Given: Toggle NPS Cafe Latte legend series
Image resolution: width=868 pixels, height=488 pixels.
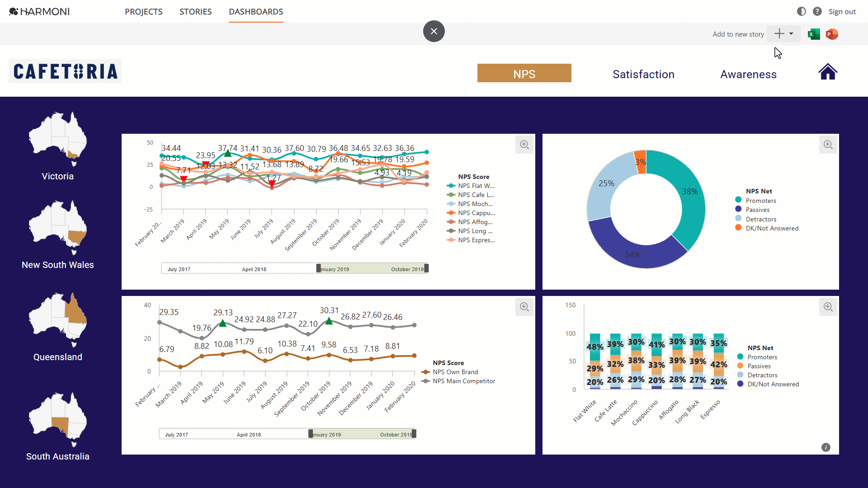Looking at the screenshot, I should [x=471, y=195].
